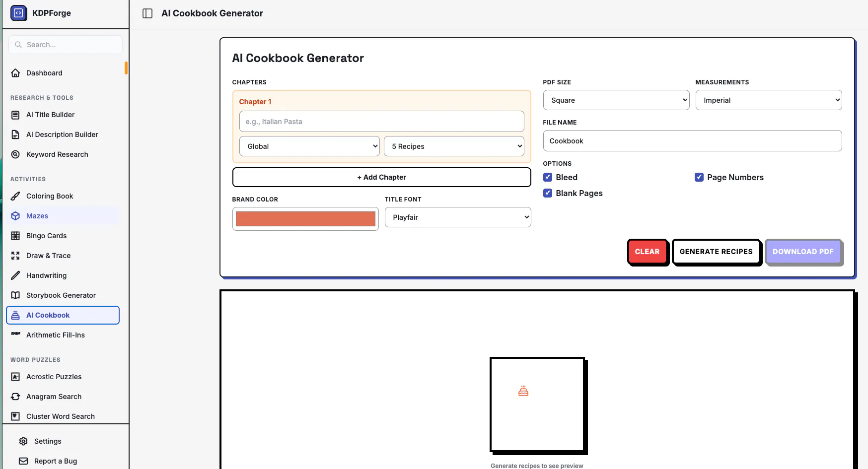This screenshot has width=868, height=469.
Task: Click the Keyword Research icon
Action: [x=15, y=154]
